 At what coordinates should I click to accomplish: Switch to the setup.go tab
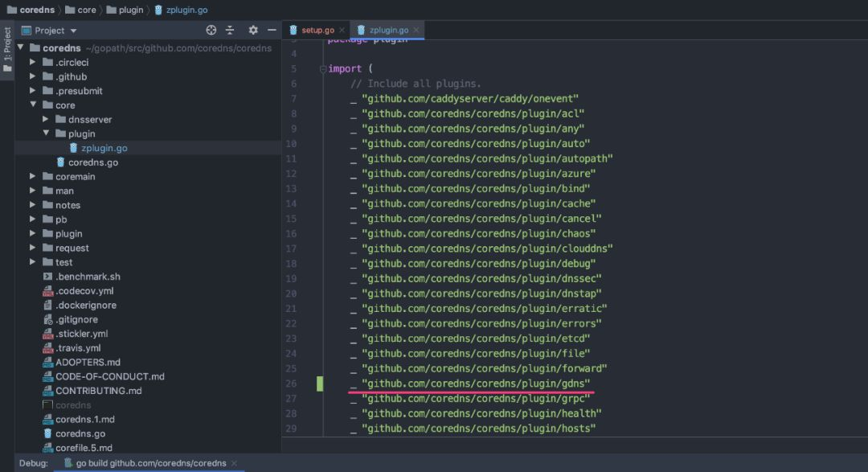tap(317, 31)
